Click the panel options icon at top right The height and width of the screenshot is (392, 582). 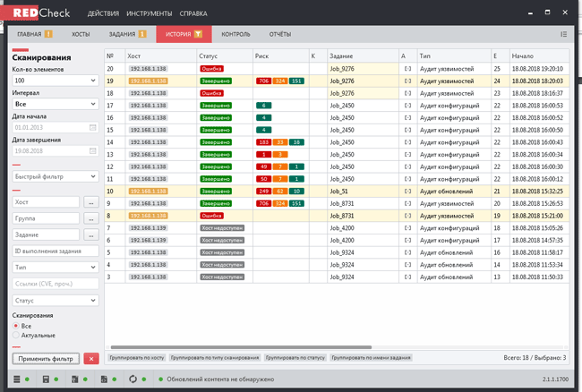coord(563,34)
